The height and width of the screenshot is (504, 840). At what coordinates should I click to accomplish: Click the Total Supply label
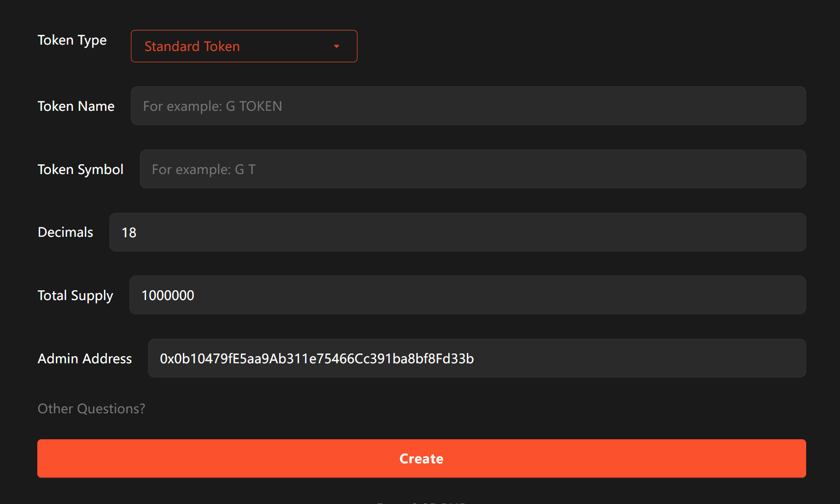(75, 295)
